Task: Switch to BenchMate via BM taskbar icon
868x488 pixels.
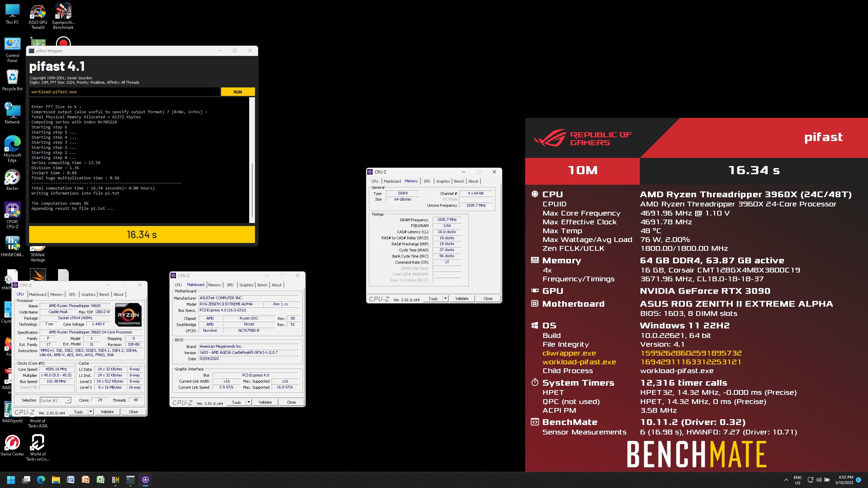Action: [115, 480]
